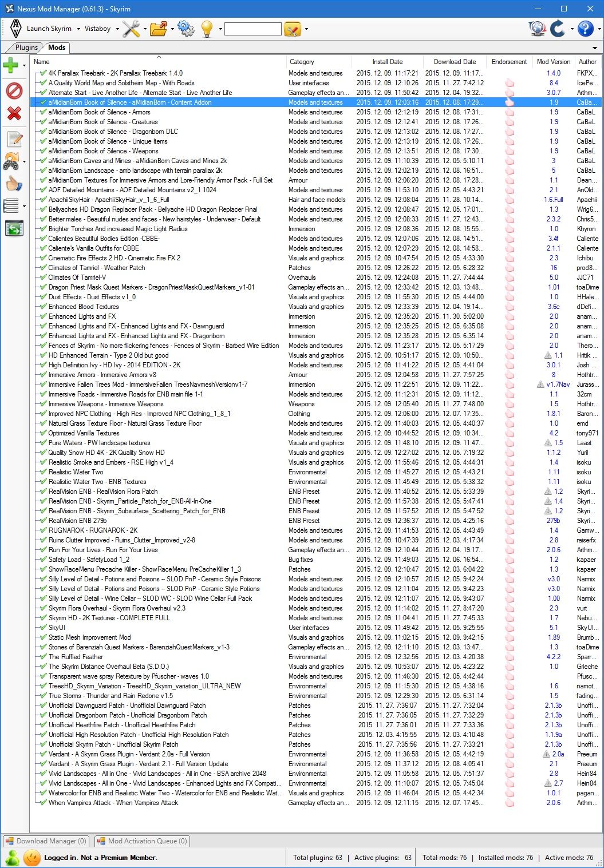Click the Nexus globe login icon
This screenshot has width=604, height=868.
(537, 29)
